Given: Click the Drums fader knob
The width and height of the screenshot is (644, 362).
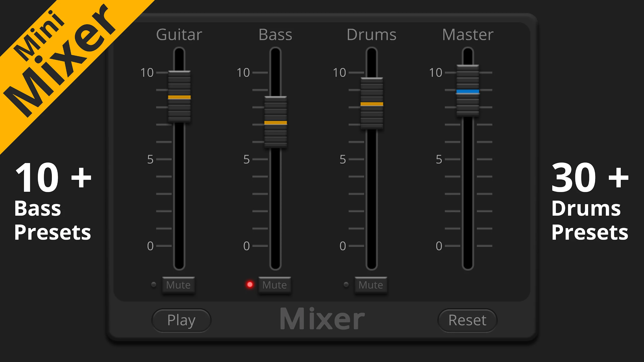Looking at the screenshot, I should click(372, 104).
